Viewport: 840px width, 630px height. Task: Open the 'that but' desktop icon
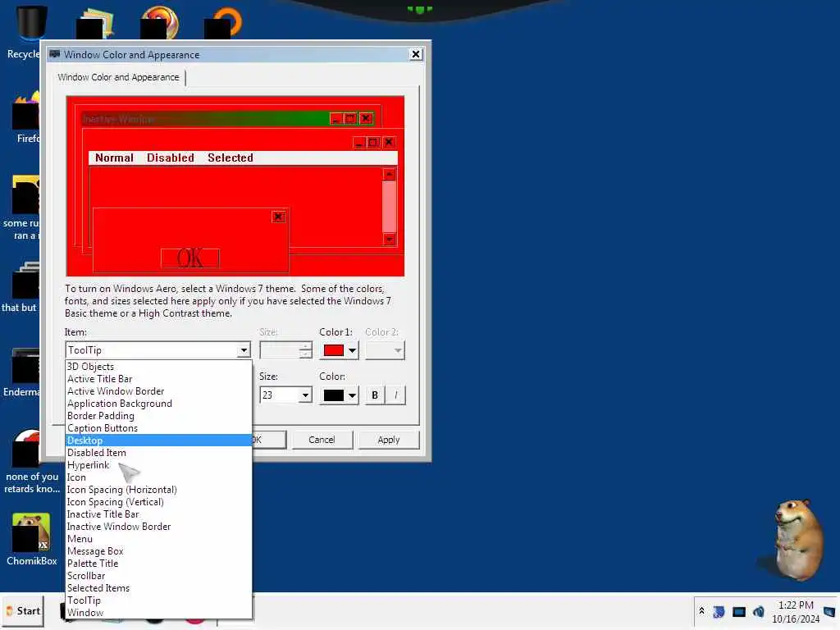click(x=21, y=286)
